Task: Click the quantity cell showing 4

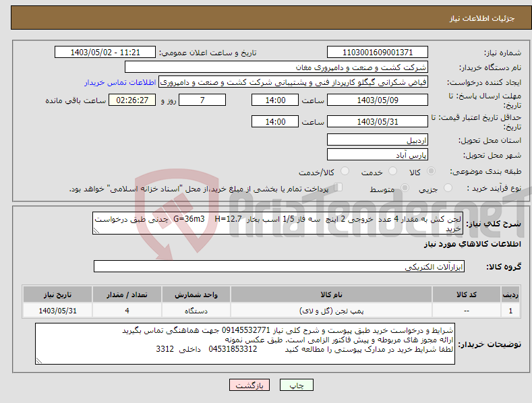Action: click(x=127, y=311)
